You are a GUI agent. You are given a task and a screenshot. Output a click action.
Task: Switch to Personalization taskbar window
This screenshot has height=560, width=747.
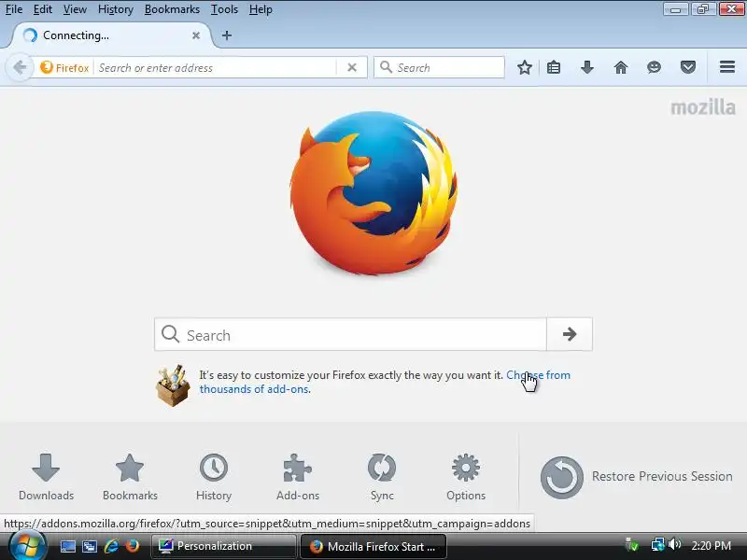coord(224,546)
